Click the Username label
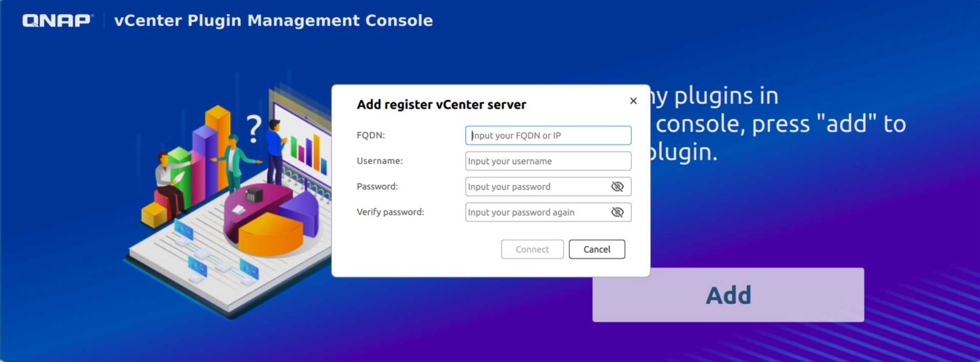Screen dimensions: 980x362 [380, 161]
